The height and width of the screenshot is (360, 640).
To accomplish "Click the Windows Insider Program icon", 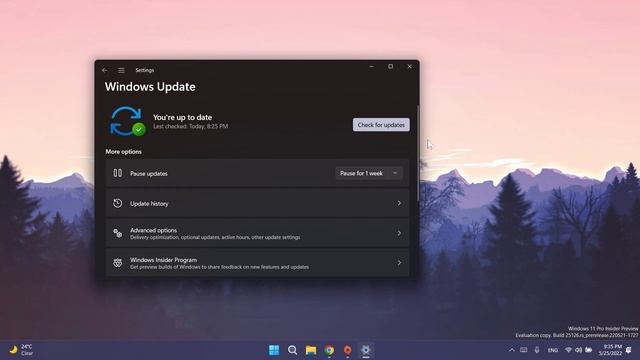I will (118, 263).
